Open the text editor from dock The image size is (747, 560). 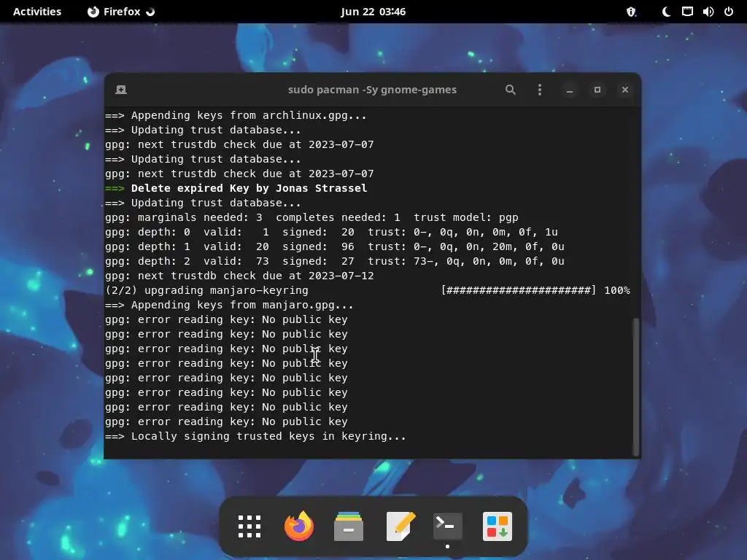pos(400,526)
